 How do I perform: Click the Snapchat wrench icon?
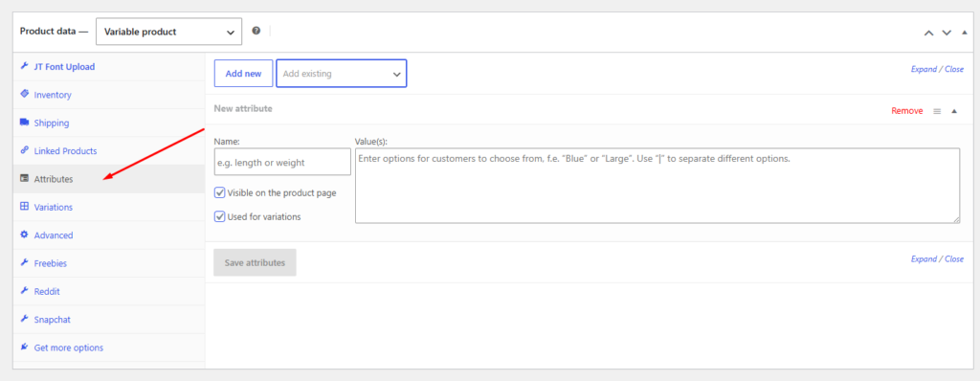tap(24, 319)
